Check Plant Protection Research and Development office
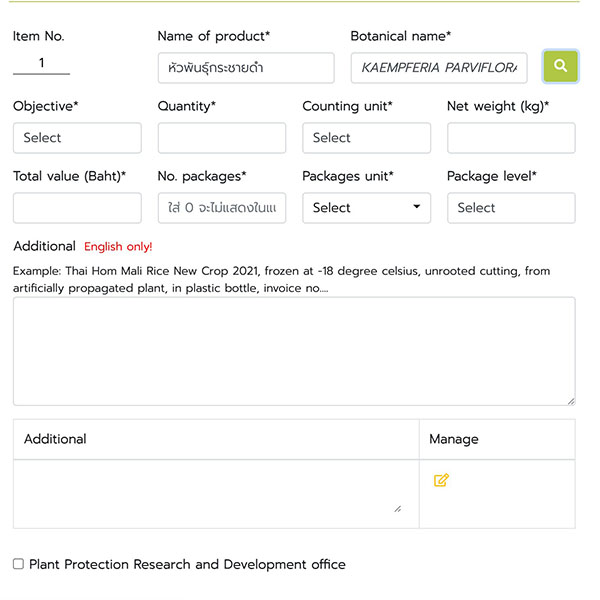600x600 pixels. tap(18, 564)
